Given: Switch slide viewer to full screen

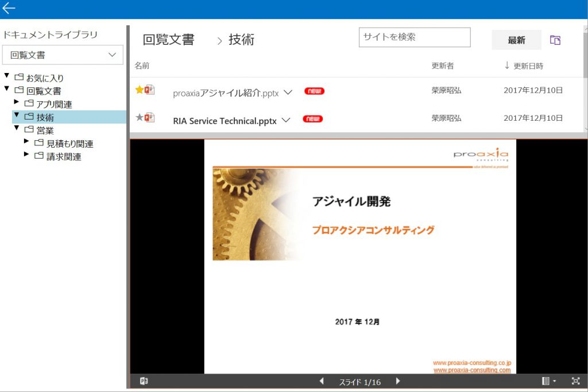Looking at the screenshot, I should coord(575,381).
